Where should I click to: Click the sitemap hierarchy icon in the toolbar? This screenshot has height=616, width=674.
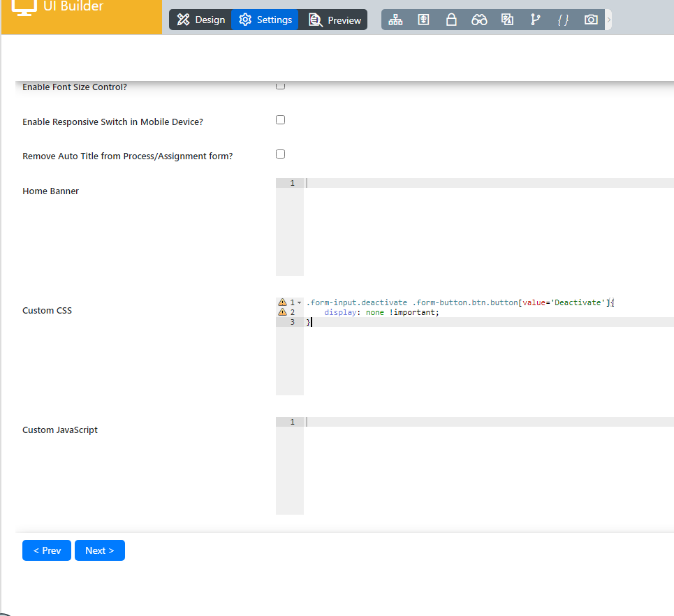click(x=395, y=20)
